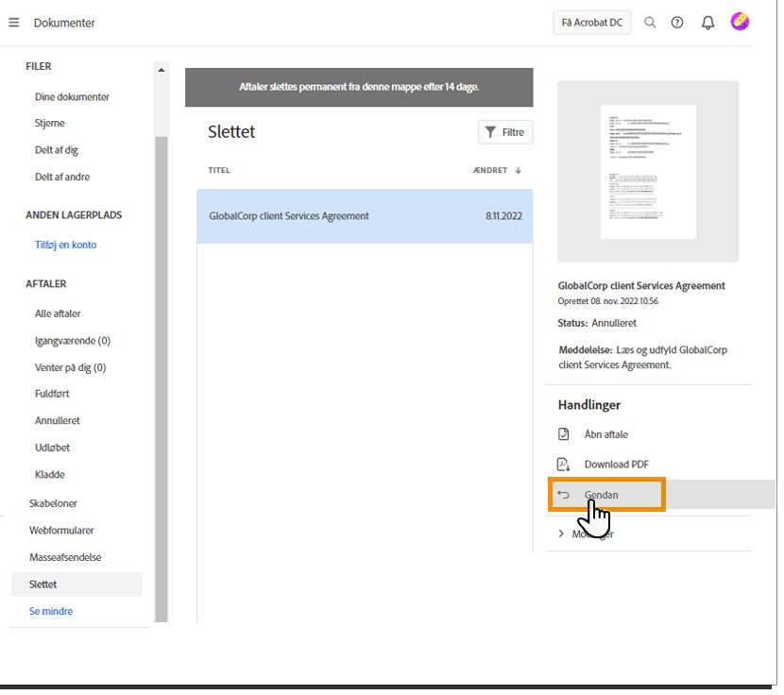Open Delt af dig
Viewport: 784px width, 695px height.
pyautogui.click(x=57, y=150)
